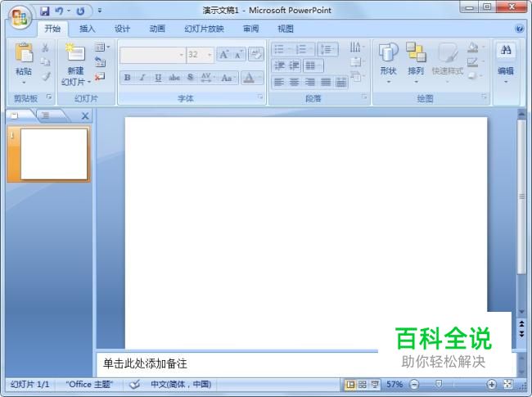This screenshot has width=532, height=397.
Task: Increase list indent level
Action: click(x=295, y=65)
